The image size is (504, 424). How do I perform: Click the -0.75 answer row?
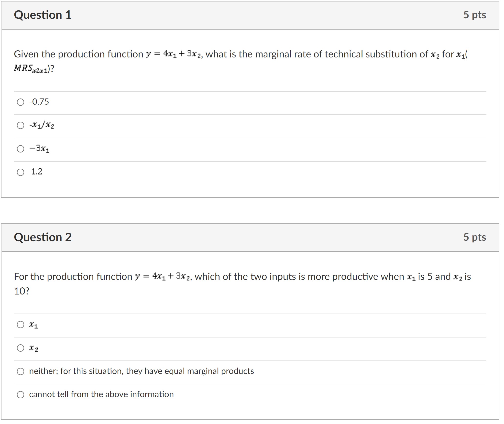pos(39,102)
